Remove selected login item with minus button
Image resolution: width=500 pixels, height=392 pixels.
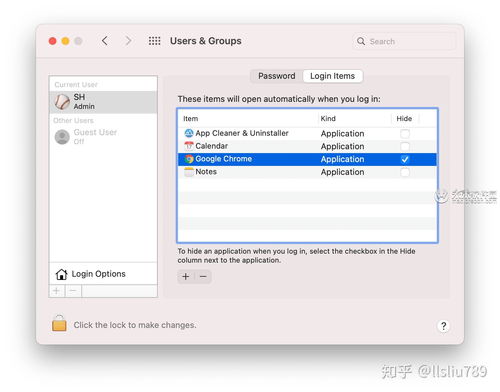click(203, 276)
